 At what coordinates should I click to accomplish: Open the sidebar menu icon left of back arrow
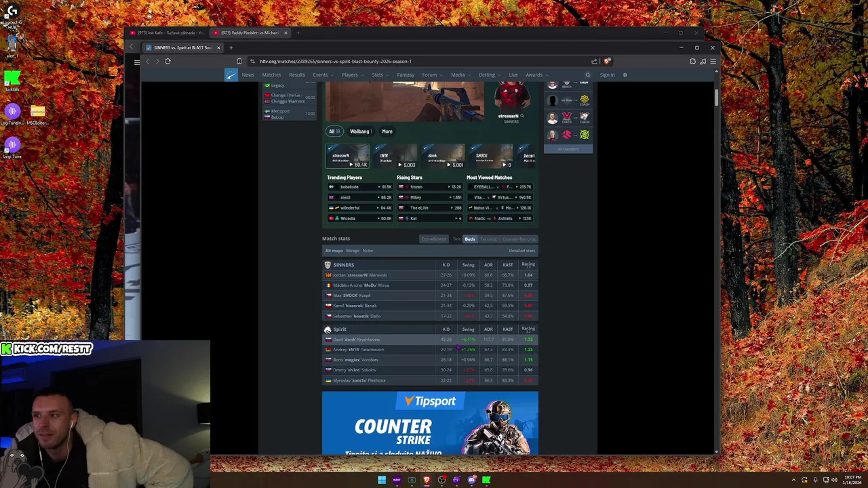click(137, 62)
